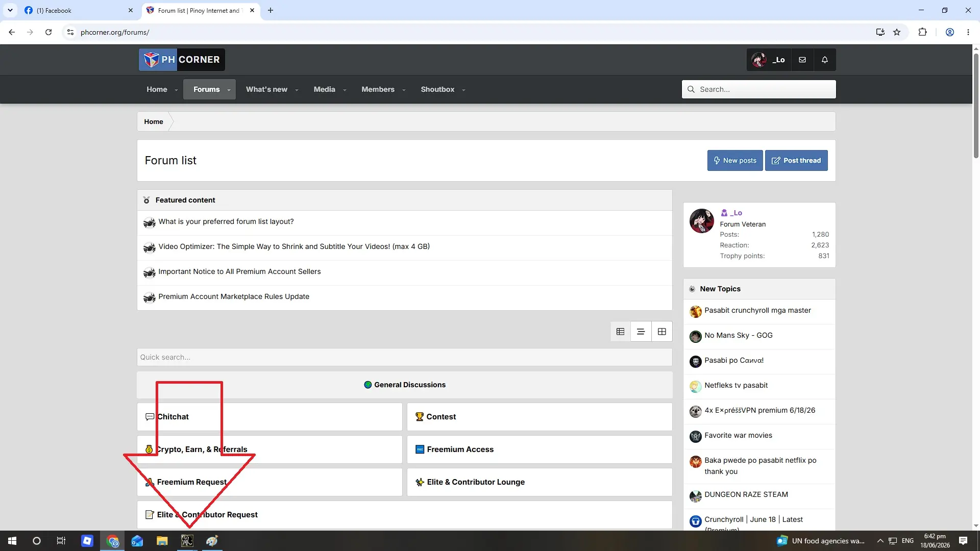Expand the Members dropdown arrow
The height and width of the screenshot is (551, 980).
coord(404,90)
